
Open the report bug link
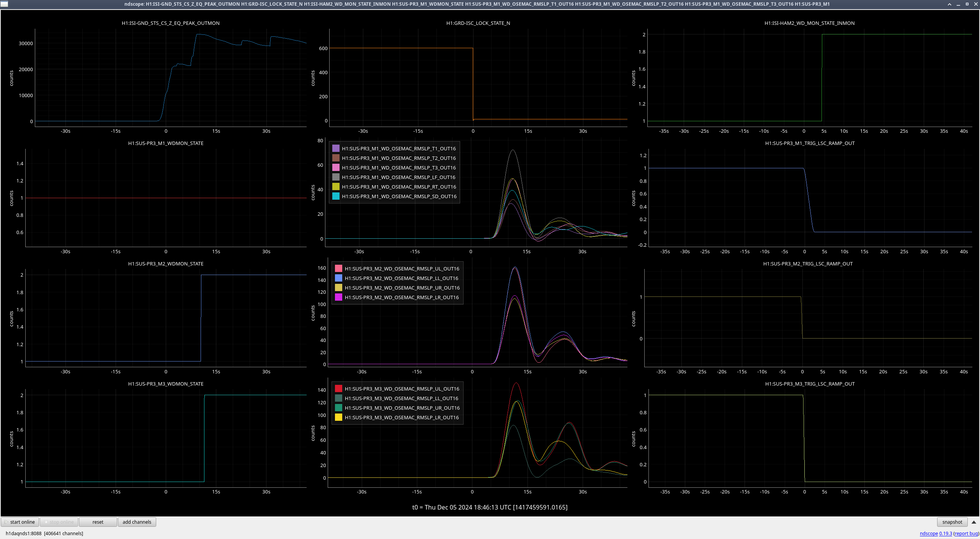966,533
